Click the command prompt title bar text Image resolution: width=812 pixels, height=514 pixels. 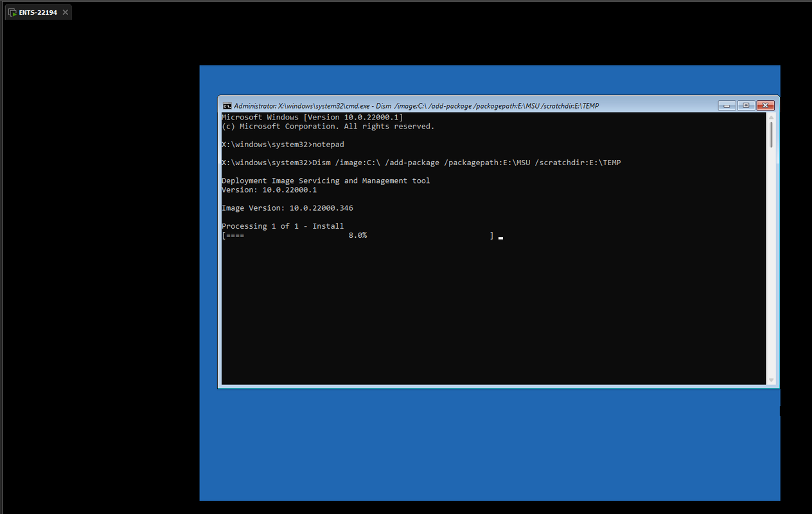[x=416, y=106]
